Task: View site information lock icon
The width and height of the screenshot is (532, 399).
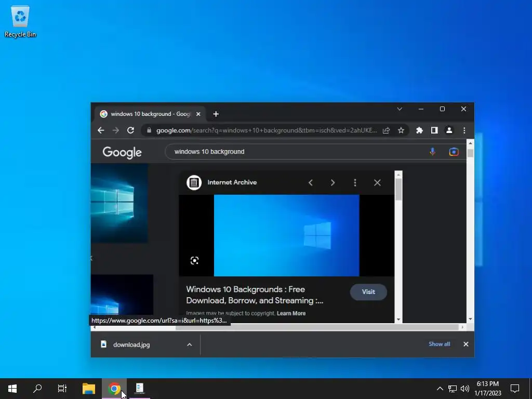Action: click(149, 130)
